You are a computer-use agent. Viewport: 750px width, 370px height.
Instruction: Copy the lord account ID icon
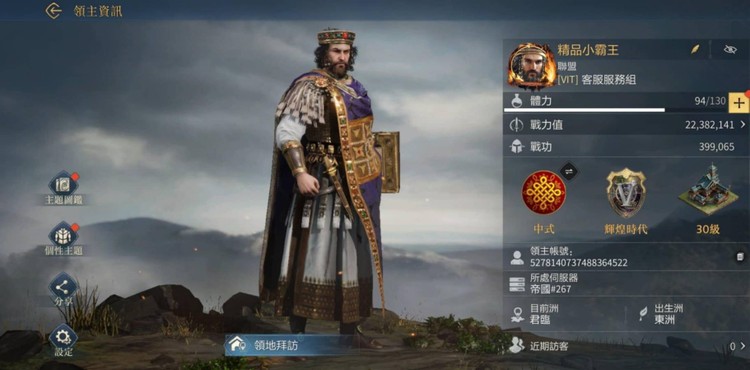(739, 257)
